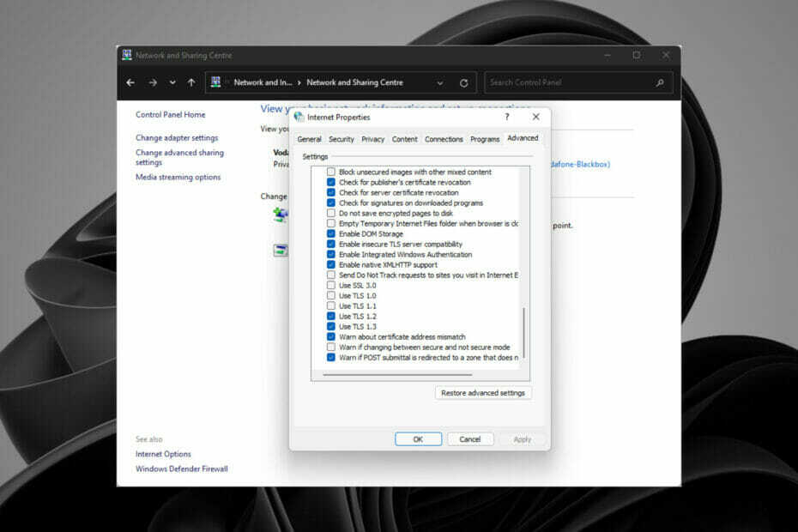Image resolution: width=798 pixels, height=532 pixels.
Task: Toggle Enable insecure TLS server compatibility
Action: pyautogui.click(x=331, y=244)
